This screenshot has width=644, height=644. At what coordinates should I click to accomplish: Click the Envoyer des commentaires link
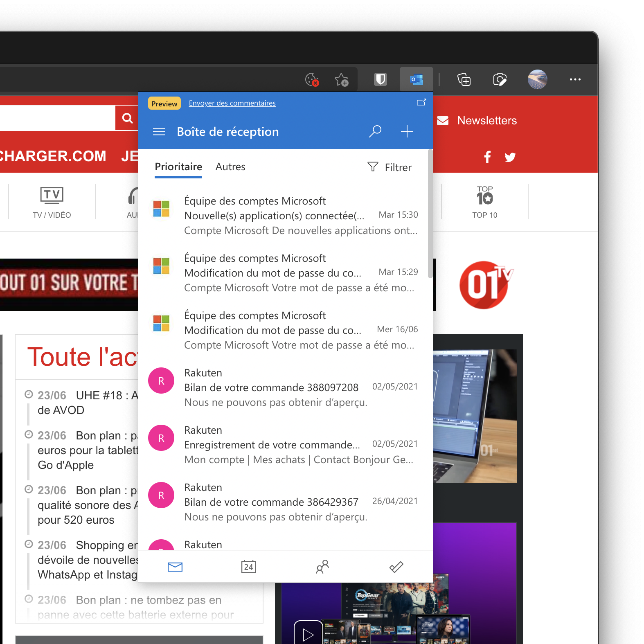[232, 103]
